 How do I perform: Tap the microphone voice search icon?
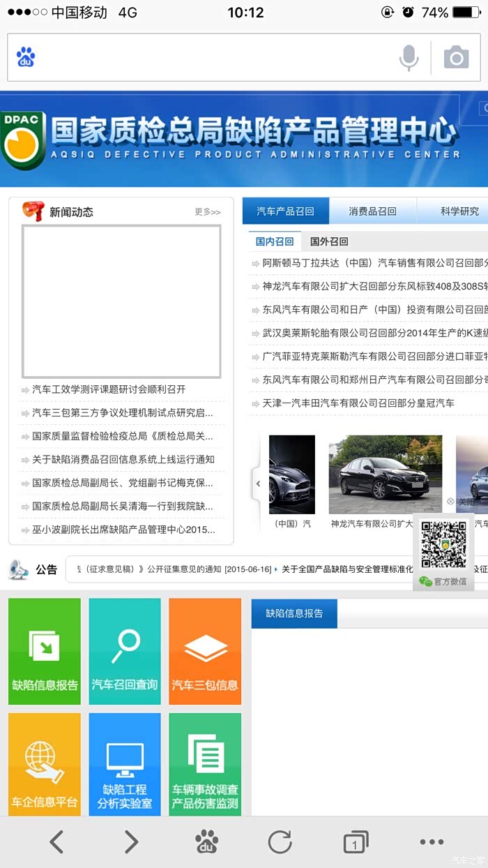pyautogui.click(x=409, y=58)
